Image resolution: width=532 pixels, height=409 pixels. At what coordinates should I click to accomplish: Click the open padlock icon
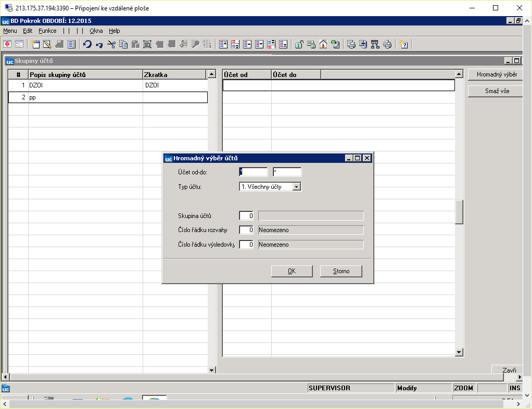coord(299,44)
